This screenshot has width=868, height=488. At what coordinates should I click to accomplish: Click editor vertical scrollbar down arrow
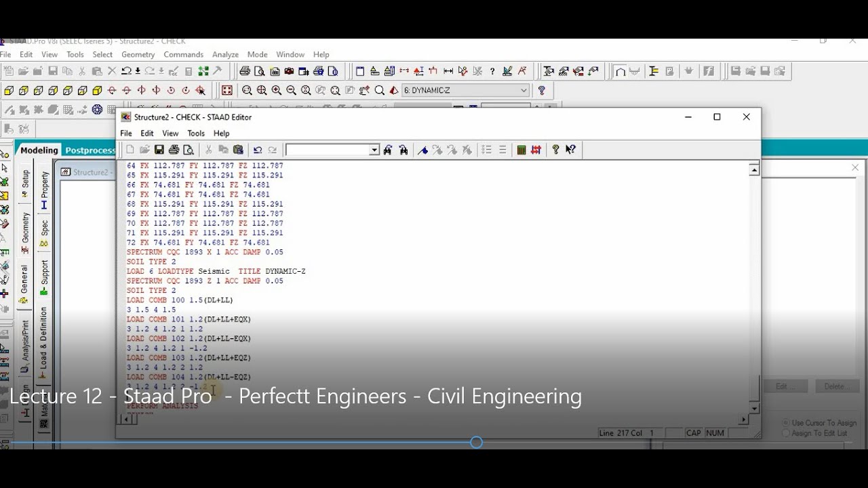click(x=754, y=408)
